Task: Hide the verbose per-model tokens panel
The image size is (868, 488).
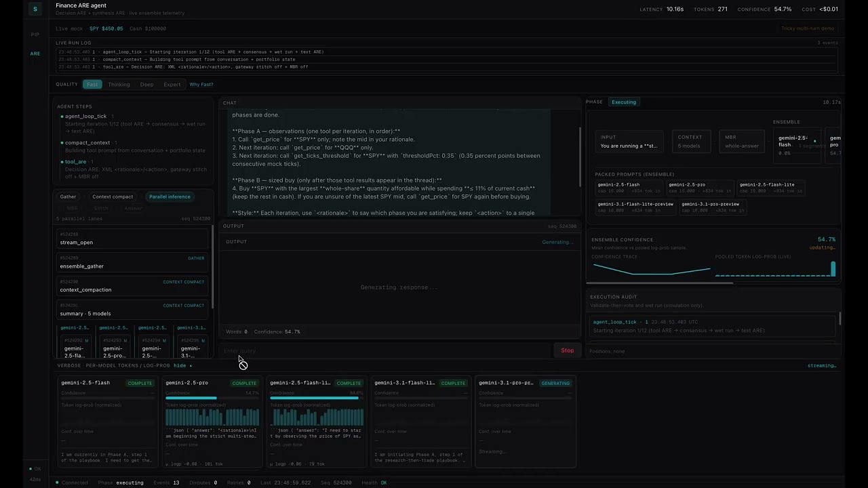Action: point(182,365)
